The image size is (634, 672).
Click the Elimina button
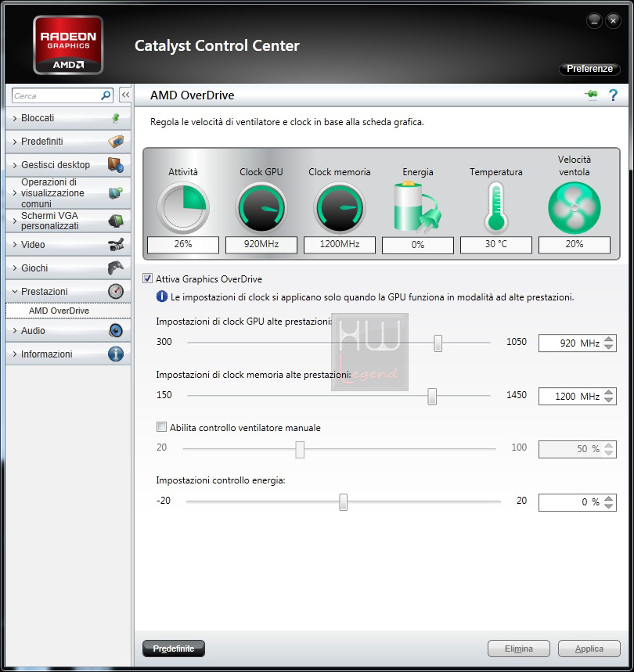[519, 649]
